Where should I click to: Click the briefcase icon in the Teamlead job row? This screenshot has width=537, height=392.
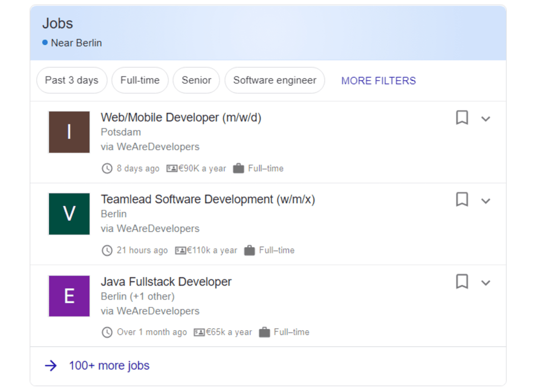click(x=249, y=250)
